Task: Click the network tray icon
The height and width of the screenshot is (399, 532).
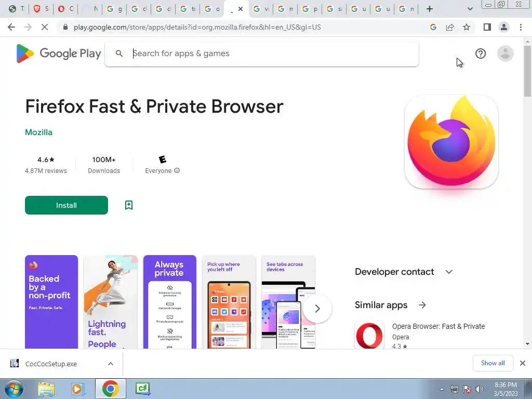Action: coord(454,389)
